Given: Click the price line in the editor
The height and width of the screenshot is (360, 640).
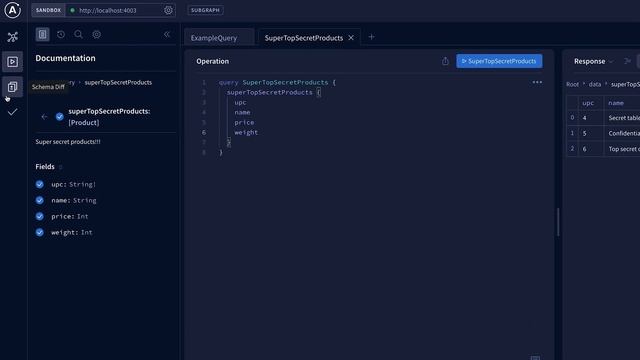Looking at the screenshot, I should click(244, 122).
